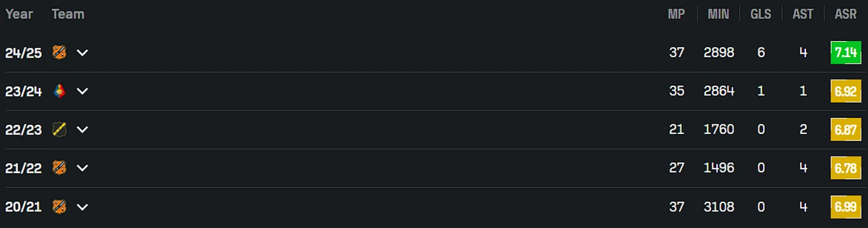Image resolution: width=868 pixels, height=228 pixels.
Task: Click the Team column header
Action: coord(68,14)
